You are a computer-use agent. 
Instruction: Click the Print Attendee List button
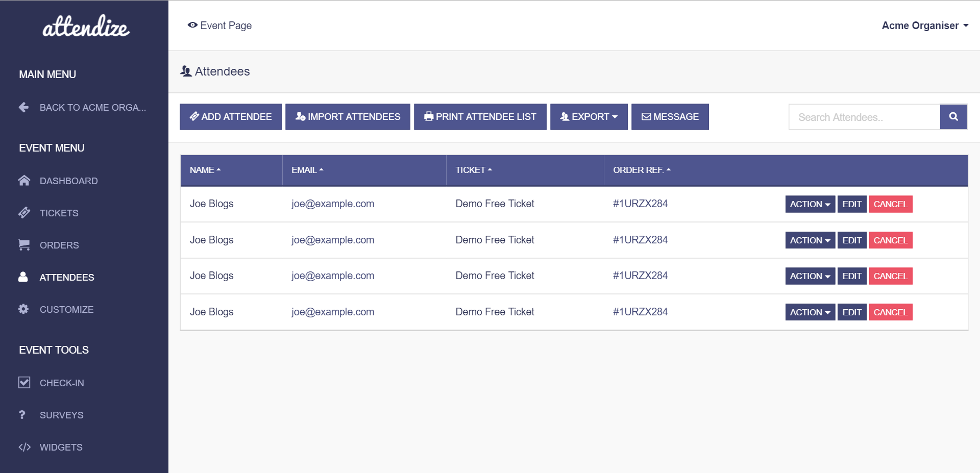click(480, 117)
